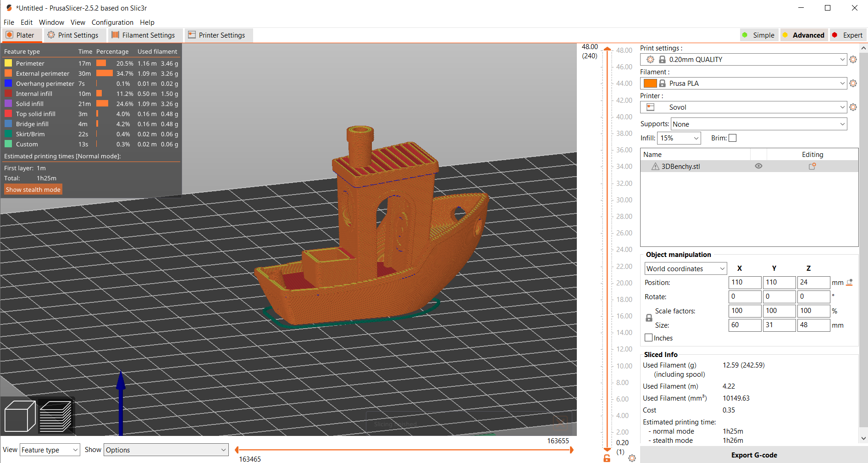
Task: Click the Position X input field
Action: coord(745,283)
